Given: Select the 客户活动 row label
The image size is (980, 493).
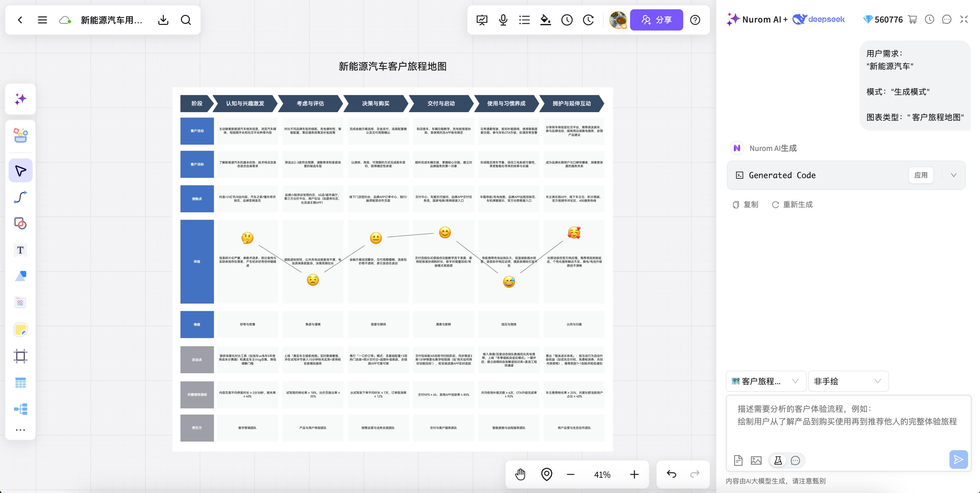Looking at the screenshot, I should tap(197, 131).
